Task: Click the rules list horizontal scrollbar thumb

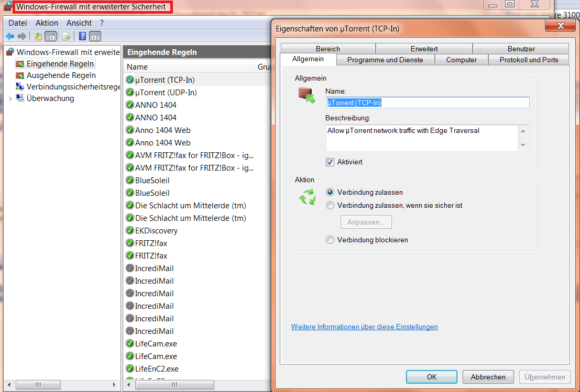Action: 174,385
